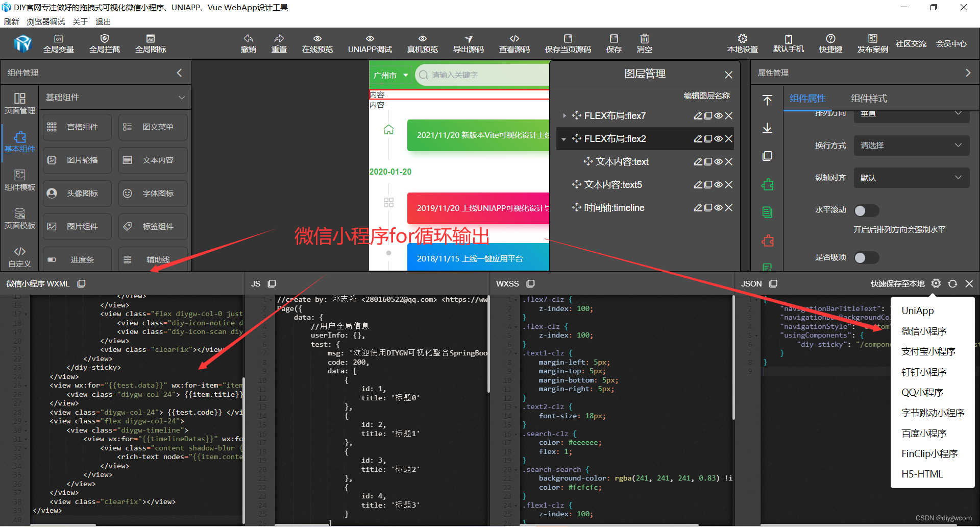Open the 全局变量 global variables tool
The width and height of the screenshot is (980, 527).
(59, 43)
